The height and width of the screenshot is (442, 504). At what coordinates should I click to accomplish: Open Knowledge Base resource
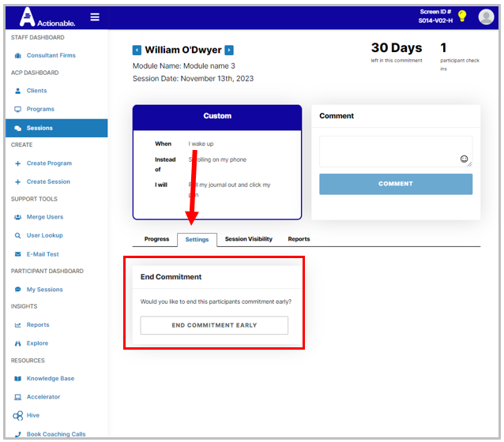[x=50, y=378]
